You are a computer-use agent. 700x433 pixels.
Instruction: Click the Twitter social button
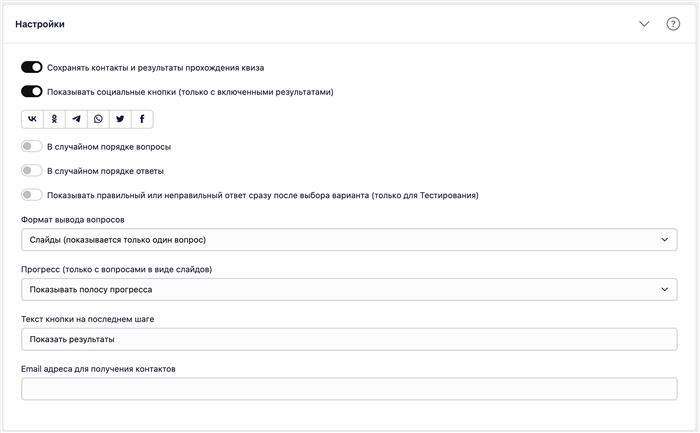[120, 119]
